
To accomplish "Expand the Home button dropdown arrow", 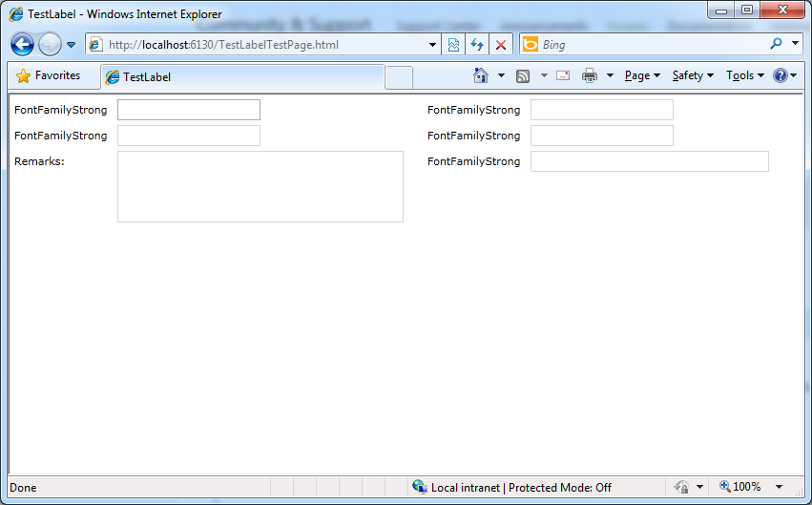I will pos(501,75).
